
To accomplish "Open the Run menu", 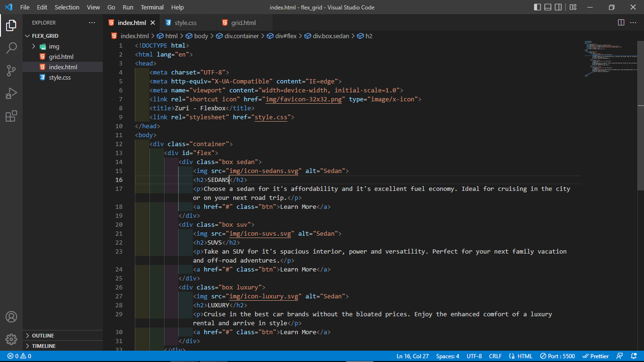I will coord(128,8).
